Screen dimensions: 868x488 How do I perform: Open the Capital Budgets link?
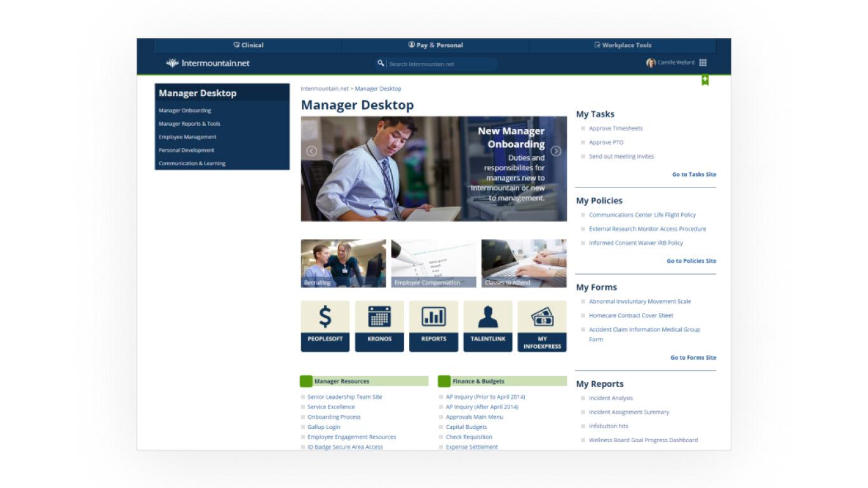pyautogui.click(x=466, y=427)
